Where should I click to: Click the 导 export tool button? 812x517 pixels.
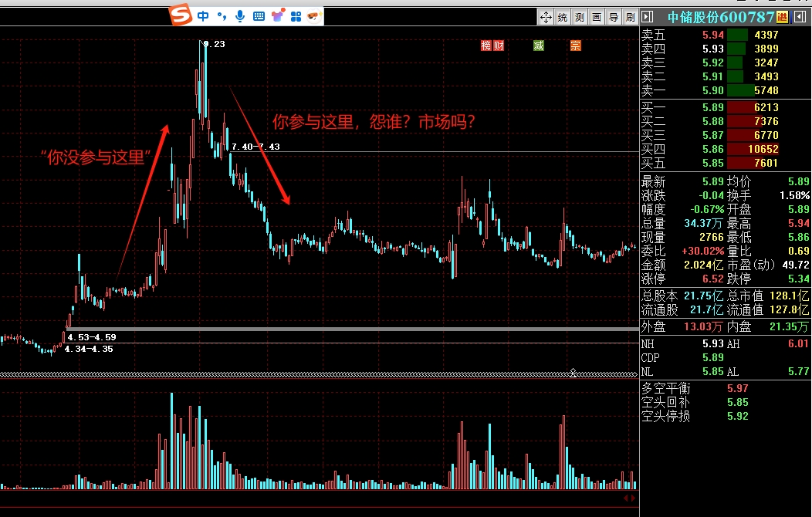[x=614, y=18]
